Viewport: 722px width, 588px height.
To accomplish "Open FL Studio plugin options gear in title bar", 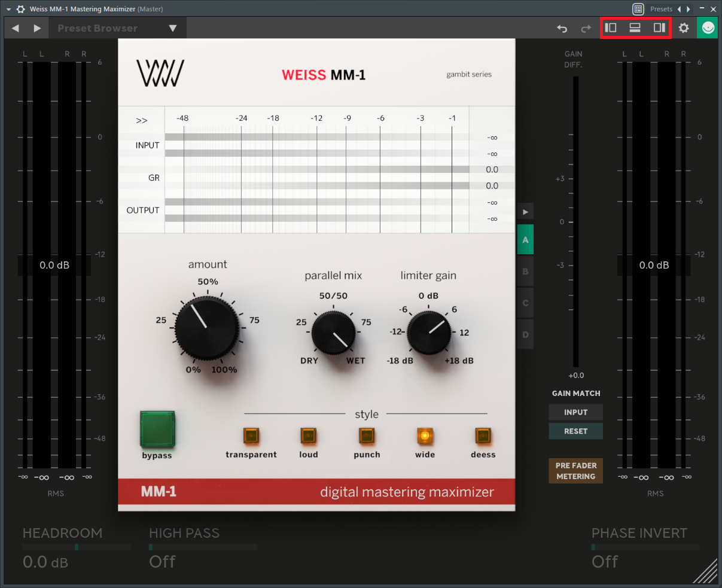I will point(21,9).
